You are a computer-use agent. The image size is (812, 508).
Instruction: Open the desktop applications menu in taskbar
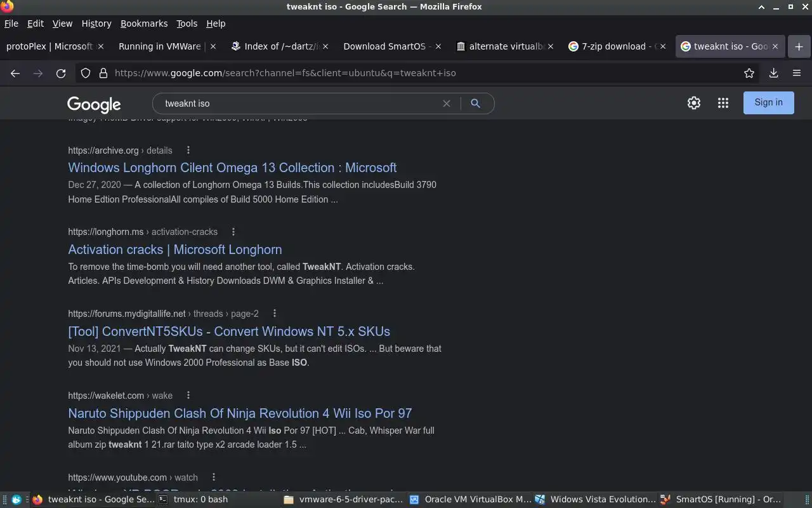(16, 500)
